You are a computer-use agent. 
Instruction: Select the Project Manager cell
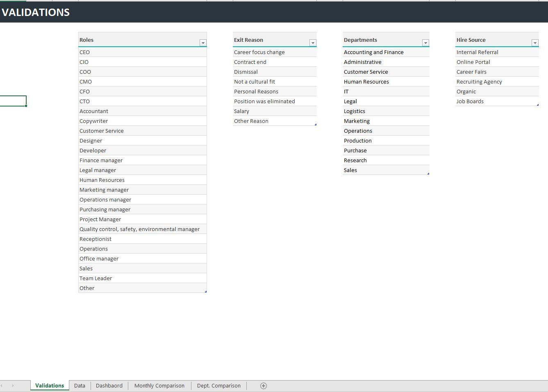[143, 219]
